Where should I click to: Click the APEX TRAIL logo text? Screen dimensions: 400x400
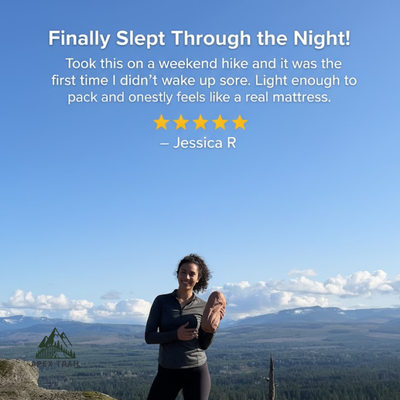coord(55,363)
